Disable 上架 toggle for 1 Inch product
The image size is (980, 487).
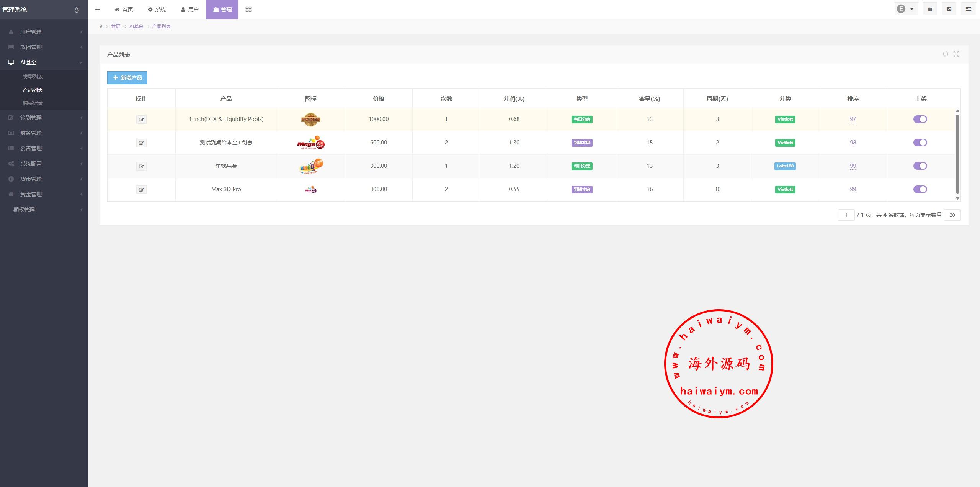tap(920, 119)
